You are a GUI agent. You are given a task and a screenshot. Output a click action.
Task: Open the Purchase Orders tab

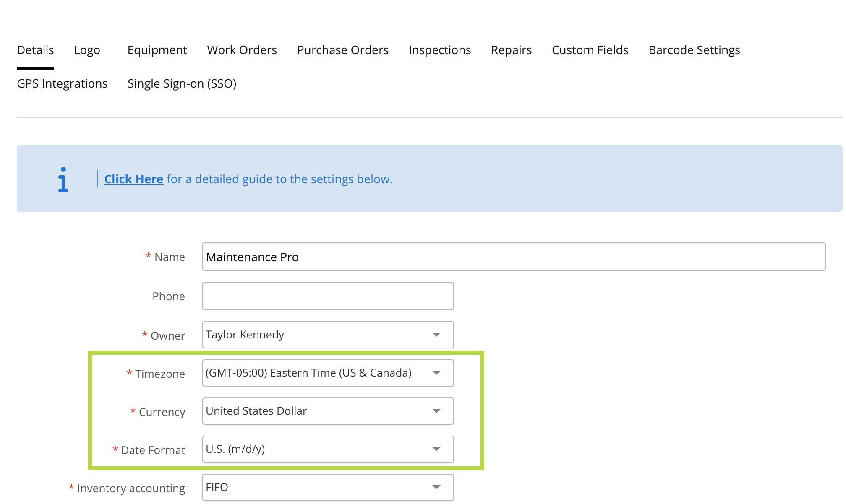click(342, 50)
